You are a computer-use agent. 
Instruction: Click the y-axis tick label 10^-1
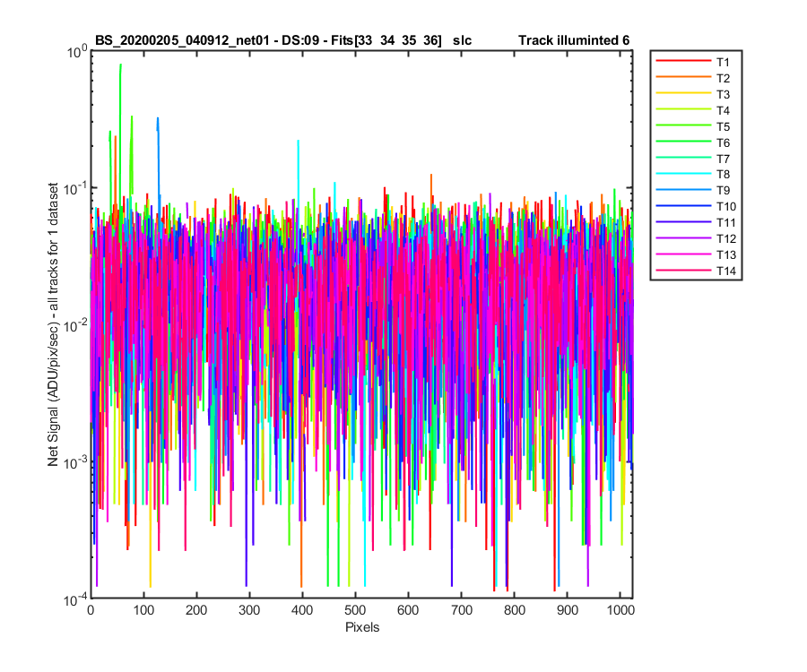pyautogui.click(x=74, y=189)
